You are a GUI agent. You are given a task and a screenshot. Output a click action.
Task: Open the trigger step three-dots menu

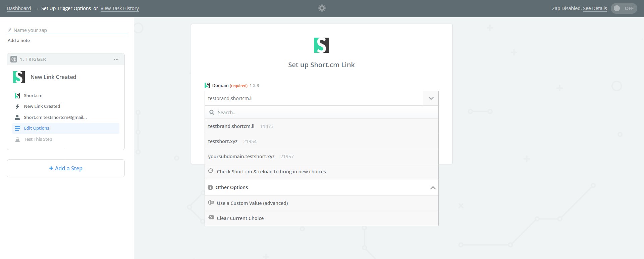tap(116, 59)
